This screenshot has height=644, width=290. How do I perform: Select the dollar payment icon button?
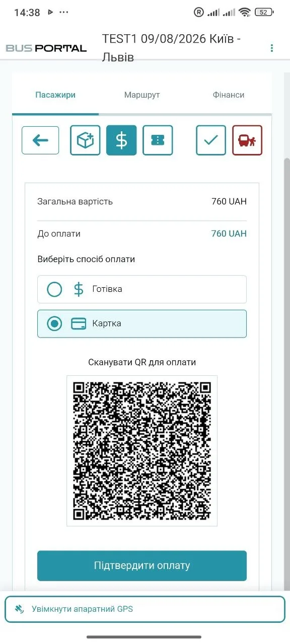tap(121, 140)
